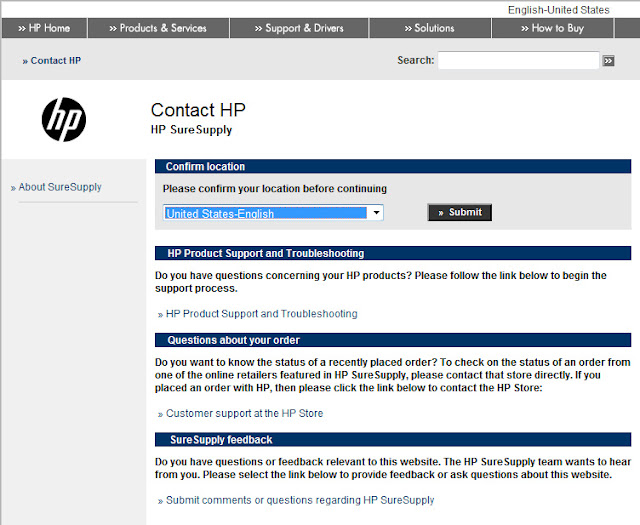
Task: Click the Contact HP breadcrumb link
Action: click(x=52, y=61)
